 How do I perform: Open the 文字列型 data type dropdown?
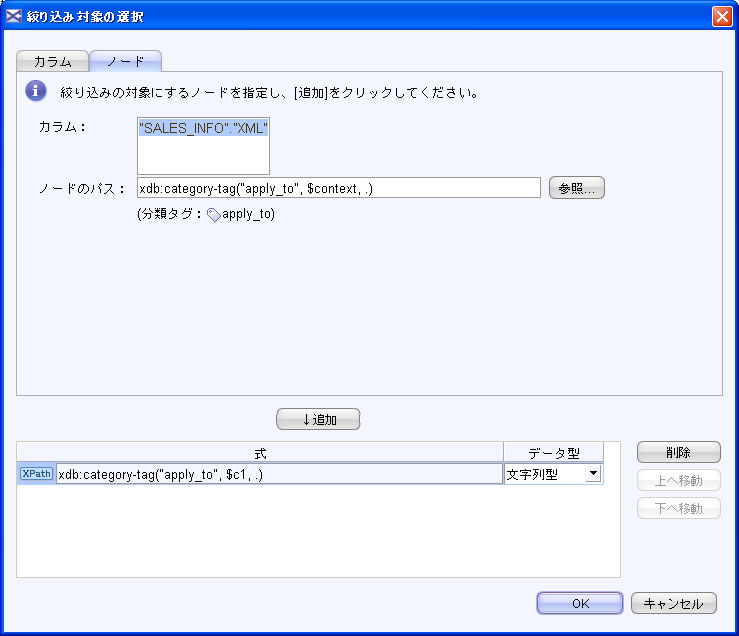593,473
